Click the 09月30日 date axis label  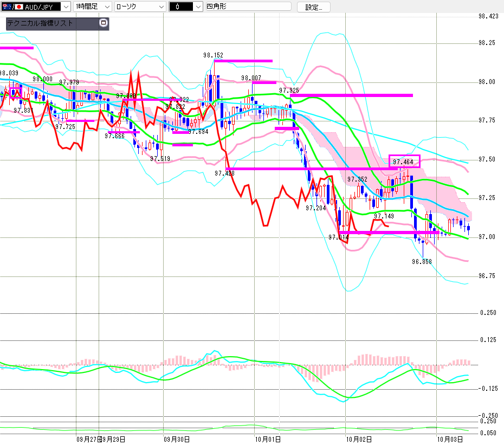177,440
